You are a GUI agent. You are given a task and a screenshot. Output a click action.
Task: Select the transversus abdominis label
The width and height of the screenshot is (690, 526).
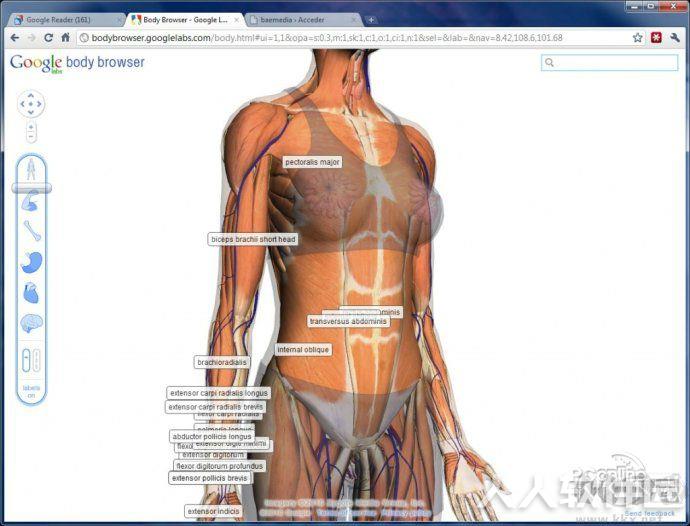pos(348,321)
